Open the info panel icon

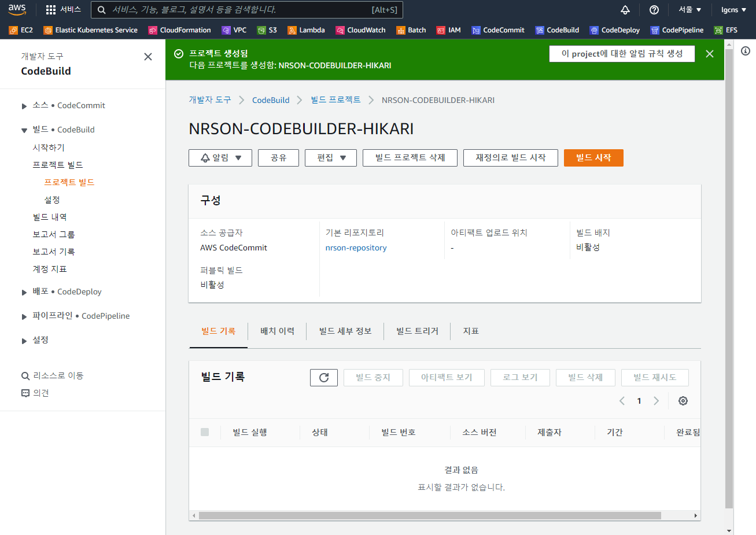[746, 51]
